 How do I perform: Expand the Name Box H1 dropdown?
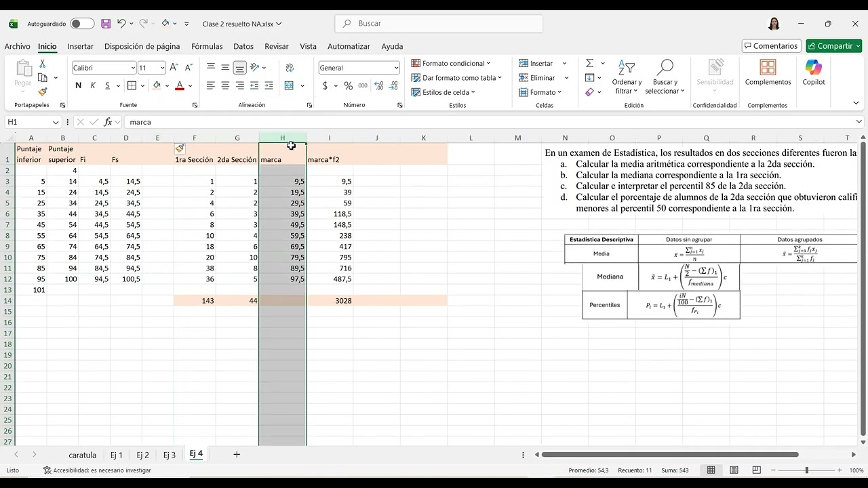point(56,122)
